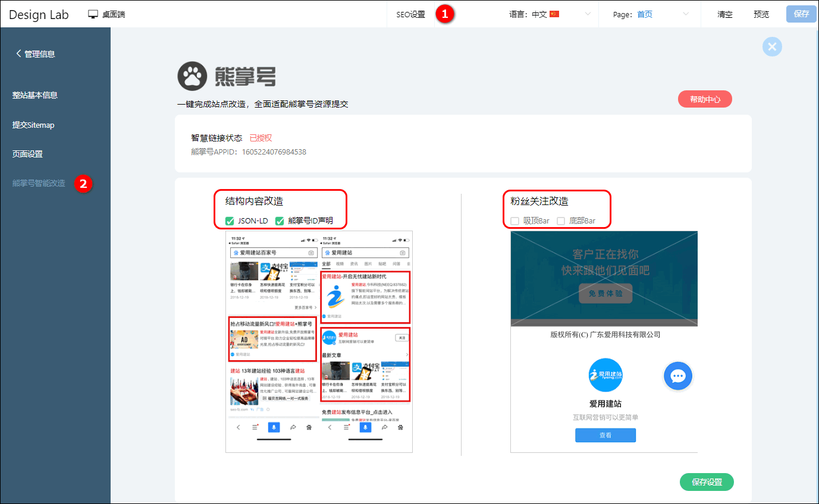Click the 结构内容改造 heading
This screenshot has width=819, height=504.
[254, 201]
